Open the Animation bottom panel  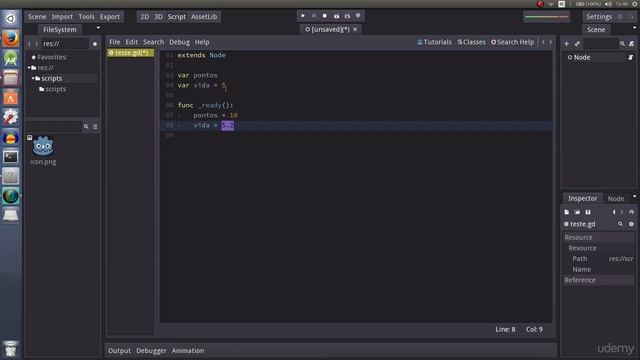coord(188,351)
